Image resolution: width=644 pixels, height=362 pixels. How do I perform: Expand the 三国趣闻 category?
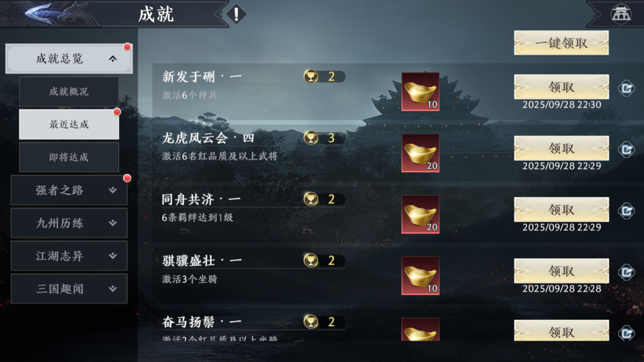[69, 288]
